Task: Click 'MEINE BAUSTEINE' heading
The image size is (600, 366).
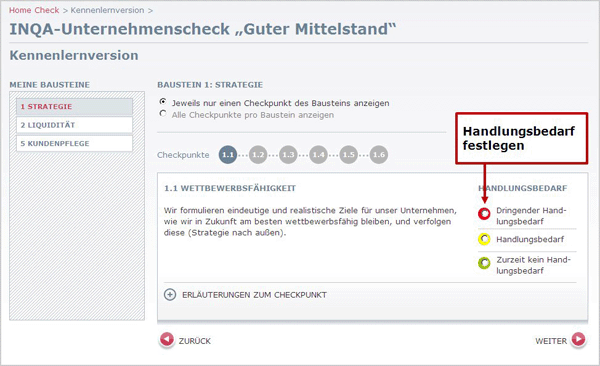Action: [x=50, y=85]
